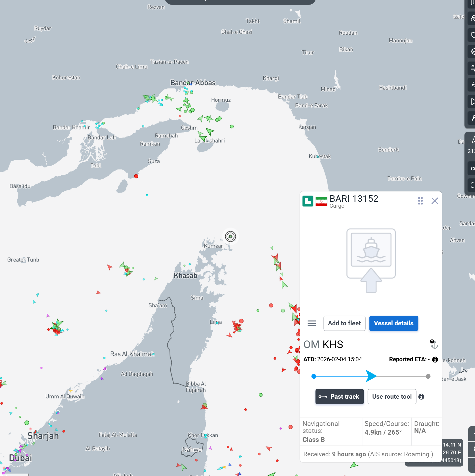Click the green badge beside the flag

point(308,201)
